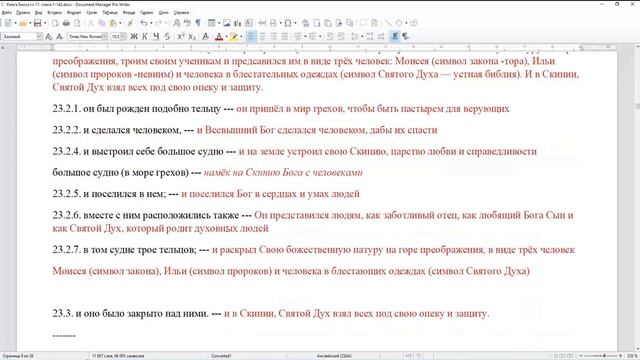This screenshot has width=640, height=360.
Task: Click the Save diskette icon
Action: tap(38, 23)
